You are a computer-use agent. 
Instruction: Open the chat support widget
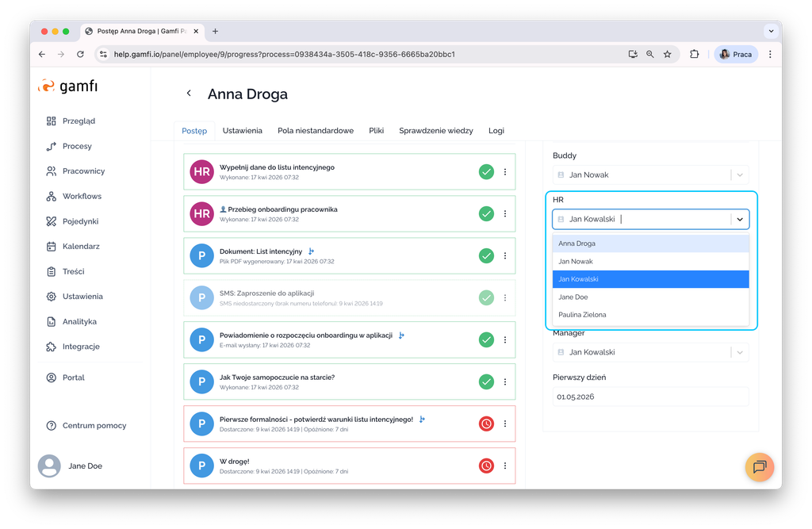[x=759, y=466]
